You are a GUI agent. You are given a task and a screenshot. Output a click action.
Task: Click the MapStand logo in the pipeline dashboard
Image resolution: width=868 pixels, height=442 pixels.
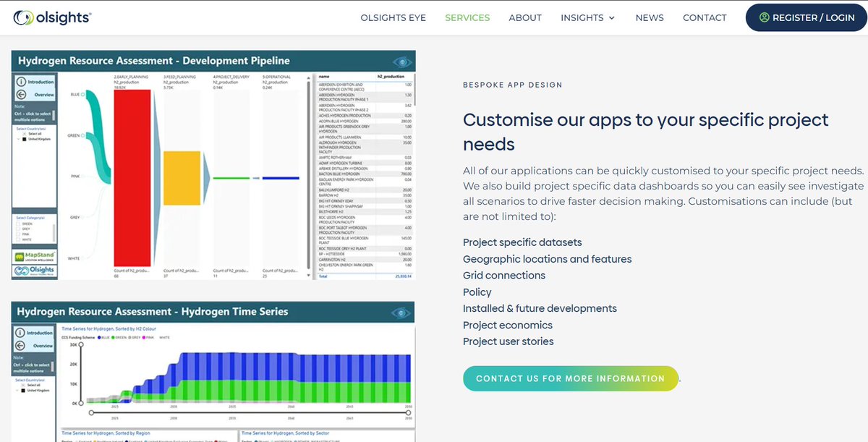[x=34, y=256]
